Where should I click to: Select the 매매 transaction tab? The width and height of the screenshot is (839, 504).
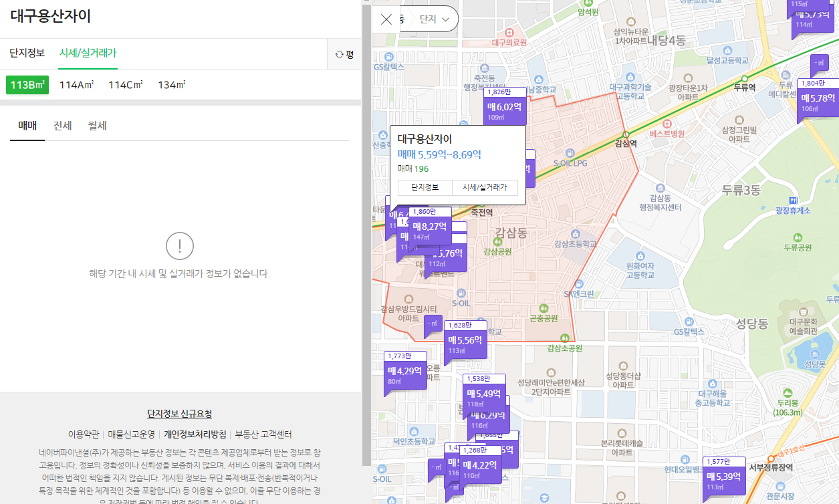point(27,126)
